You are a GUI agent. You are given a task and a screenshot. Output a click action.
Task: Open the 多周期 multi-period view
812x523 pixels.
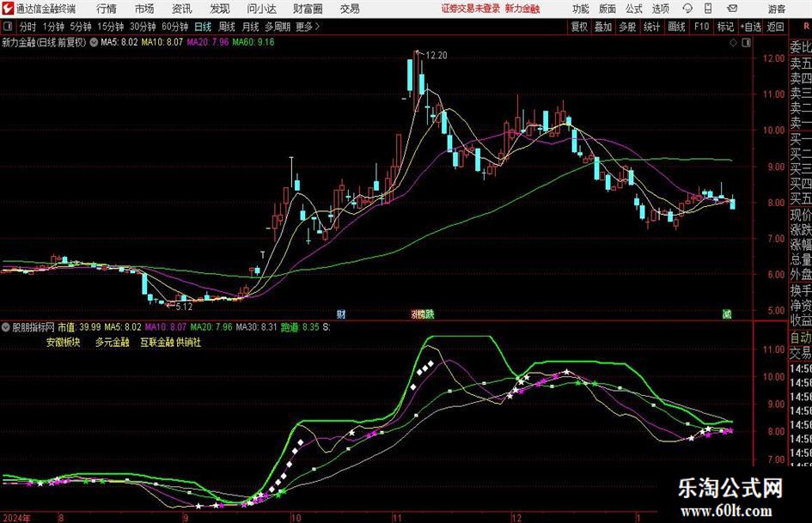tap(278, 27)
